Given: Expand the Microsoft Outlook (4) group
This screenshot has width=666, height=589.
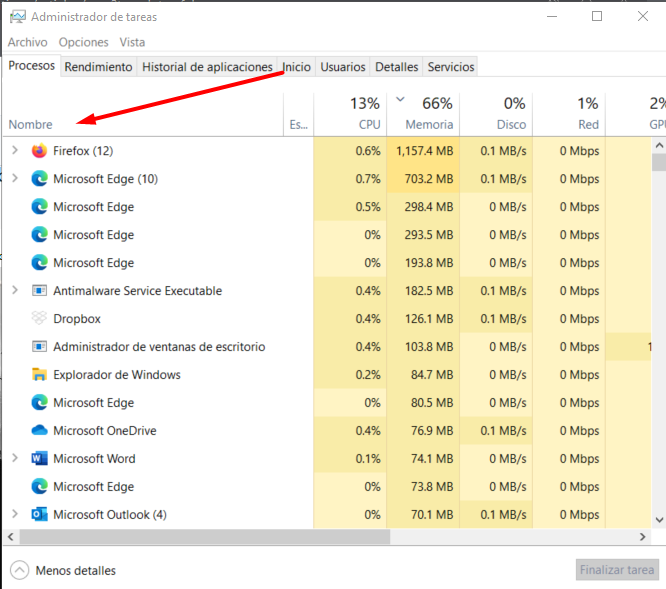Looking at the screenshot, I should tap(15, 514).
